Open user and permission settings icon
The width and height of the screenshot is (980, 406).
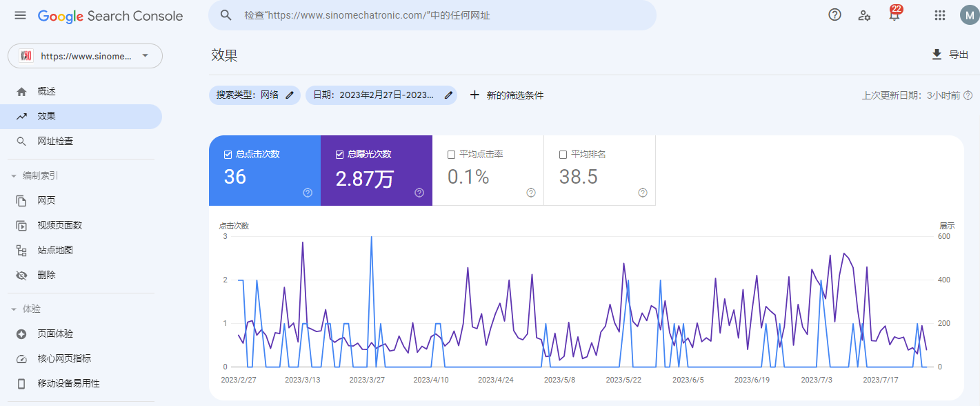(864, 15)
